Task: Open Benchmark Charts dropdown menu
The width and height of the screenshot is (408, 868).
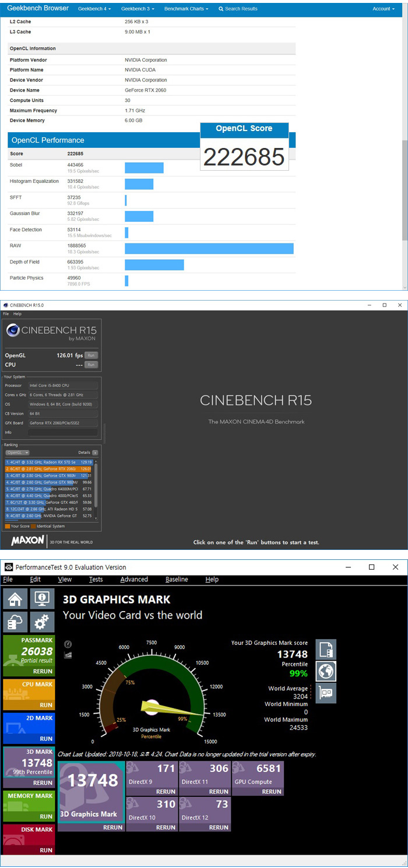Action: [186, 9]
